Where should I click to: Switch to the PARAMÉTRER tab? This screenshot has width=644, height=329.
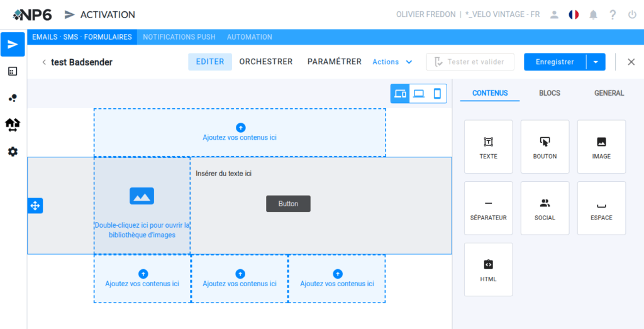(335, 62)
